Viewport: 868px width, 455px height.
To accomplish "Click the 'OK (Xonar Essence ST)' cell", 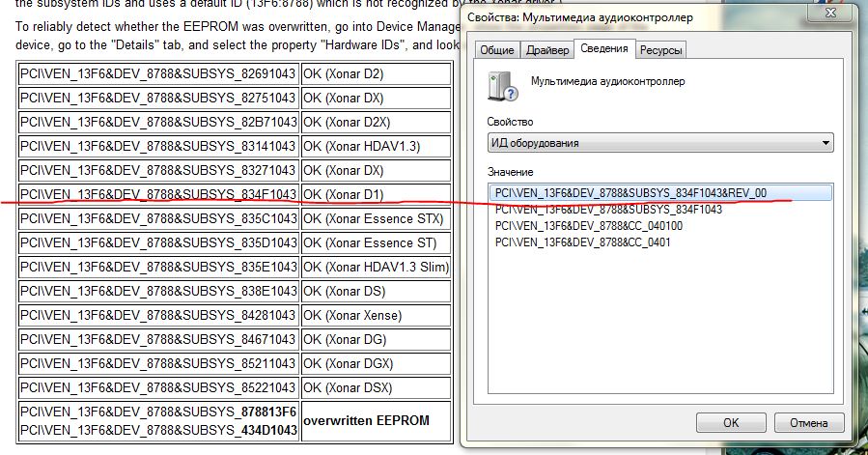I will click(x=376, y=242).
